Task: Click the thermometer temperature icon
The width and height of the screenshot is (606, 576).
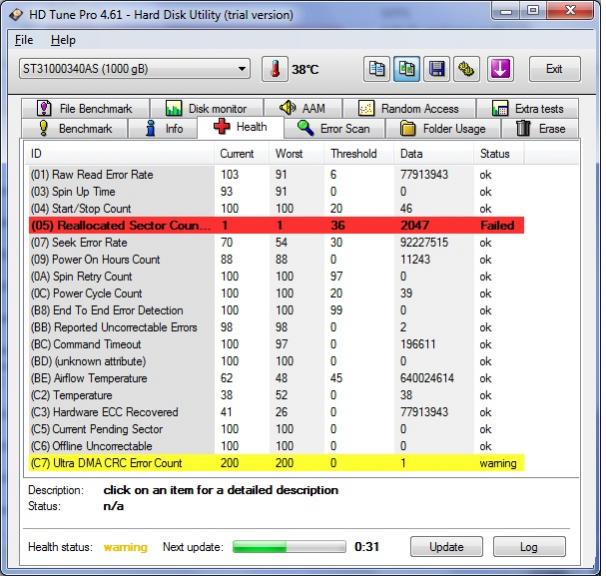Action: tap(275, 69)
